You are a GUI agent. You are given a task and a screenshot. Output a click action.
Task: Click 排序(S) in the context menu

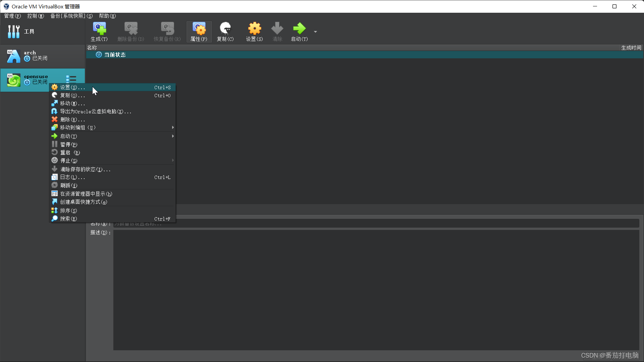[112, 211]
